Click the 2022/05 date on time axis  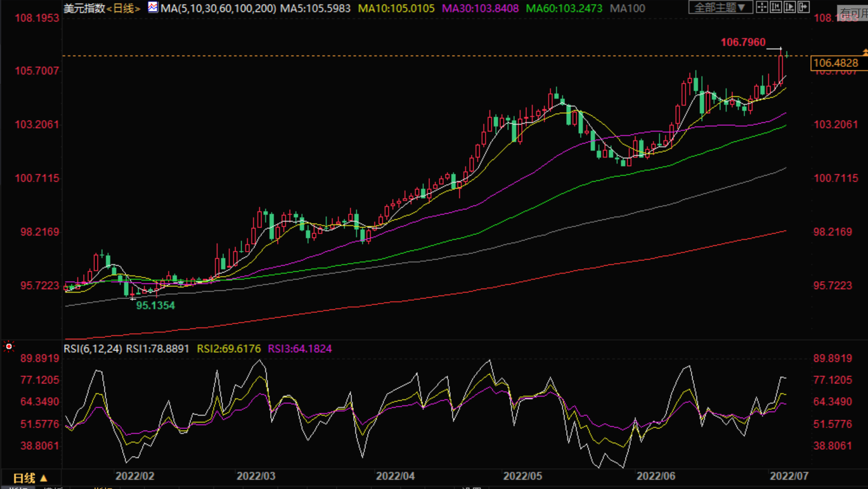(x=522, y=476)
